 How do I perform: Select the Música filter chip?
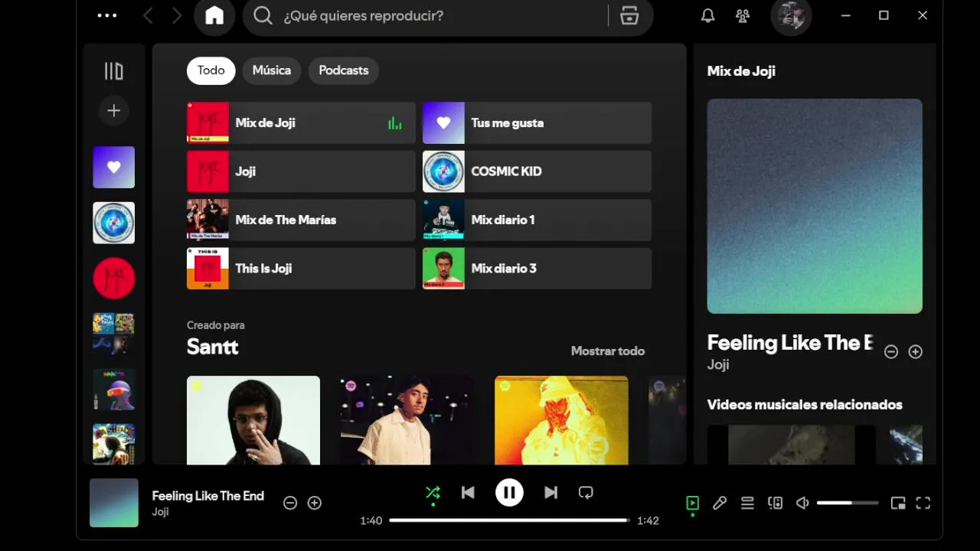(272, 70)
